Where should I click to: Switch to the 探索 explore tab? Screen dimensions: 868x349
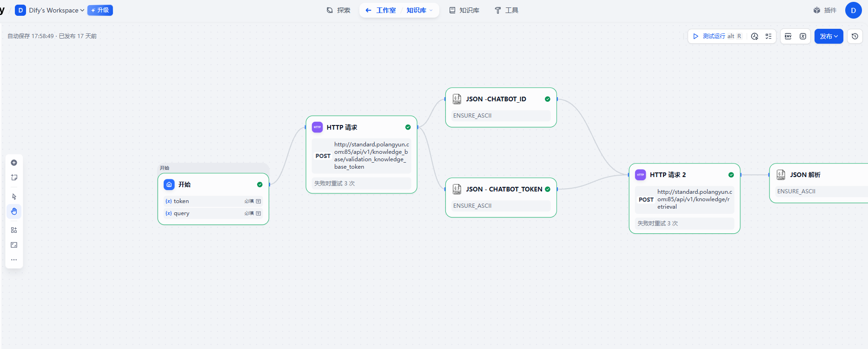click(x=338, y=10)
